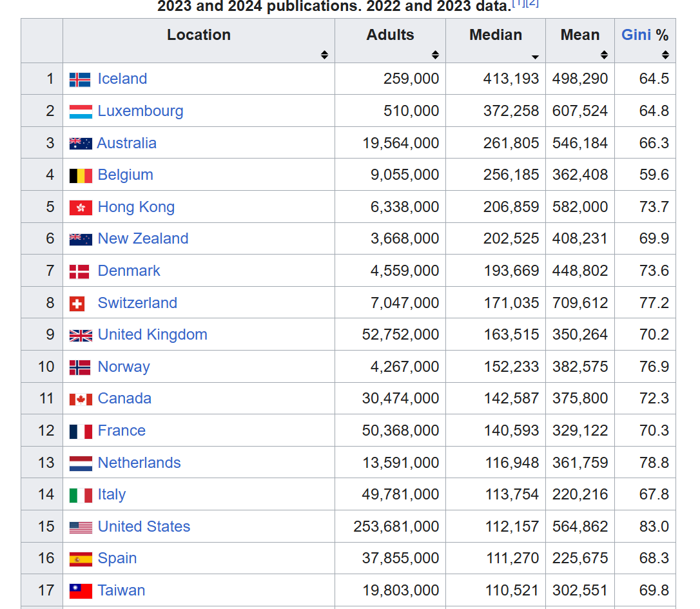This screenshot has width=700, height=609.
Task: Click the United Kingdom flag icon
Action: click(x=81, y=335)
